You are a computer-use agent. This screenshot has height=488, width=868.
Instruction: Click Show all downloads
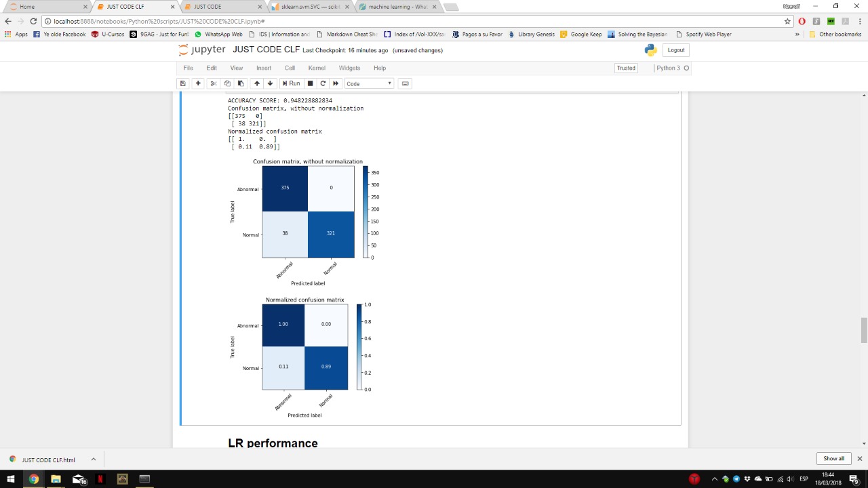[834, 459]
